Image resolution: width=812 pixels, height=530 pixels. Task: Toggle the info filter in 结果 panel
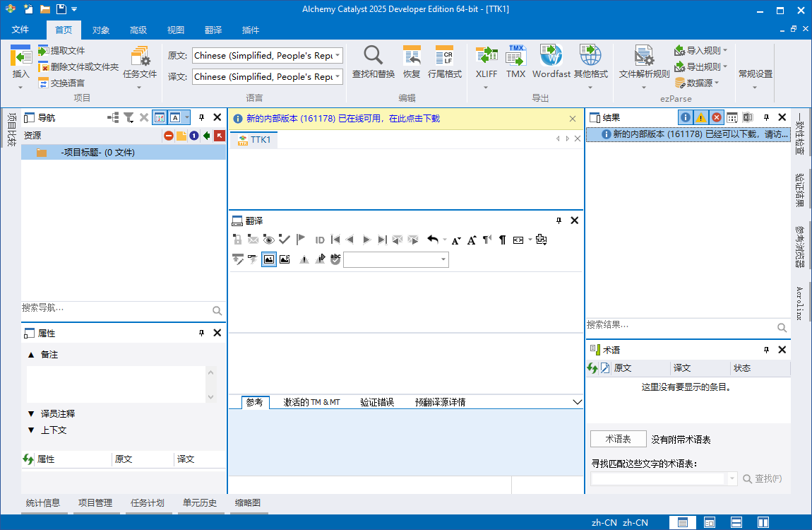[x=685, y=117]
